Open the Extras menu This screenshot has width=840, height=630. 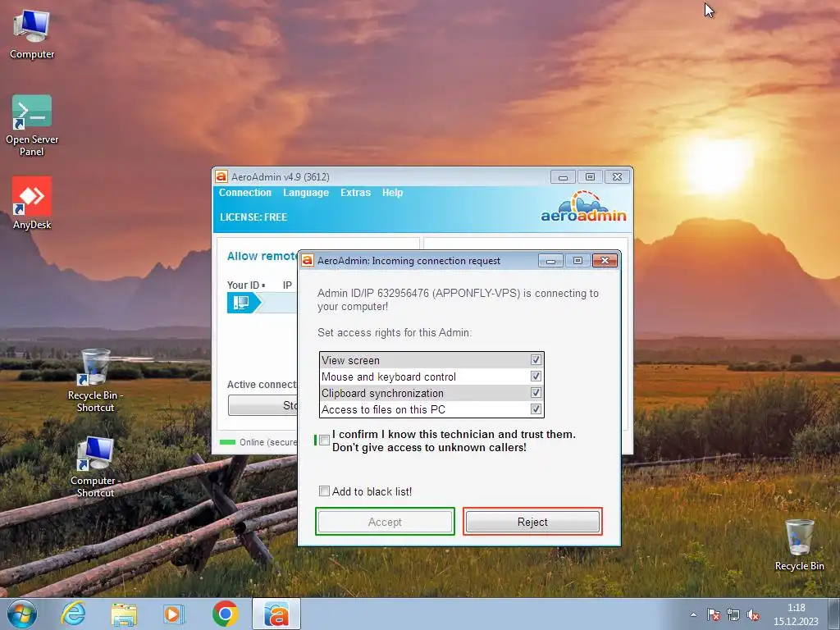(355, 192)
